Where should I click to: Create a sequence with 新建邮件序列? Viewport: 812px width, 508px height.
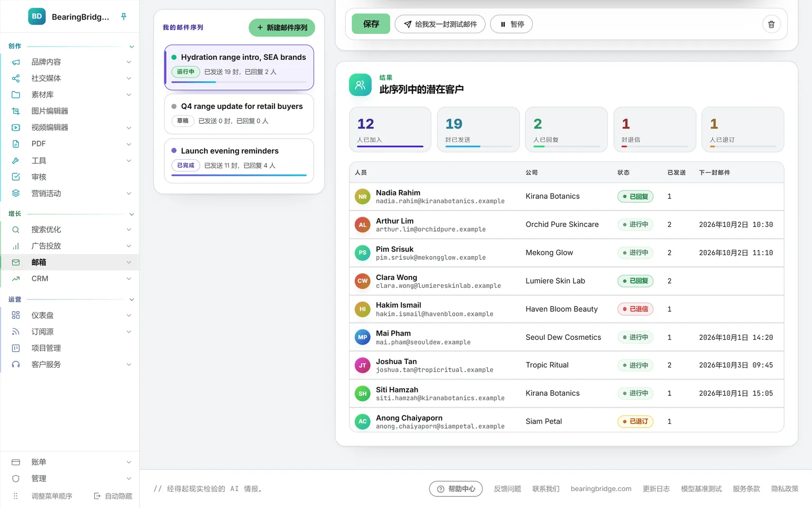click(282, 28)
